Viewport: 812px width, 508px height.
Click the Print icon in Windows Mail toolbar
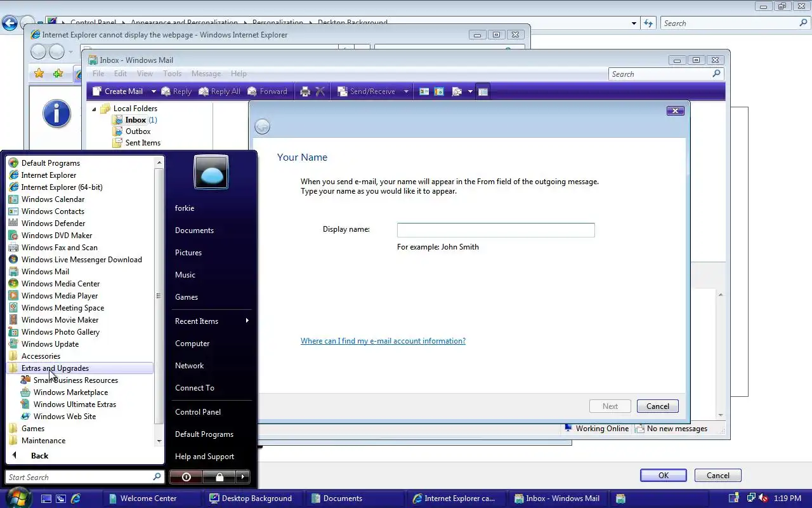click(x=304, y=91)
